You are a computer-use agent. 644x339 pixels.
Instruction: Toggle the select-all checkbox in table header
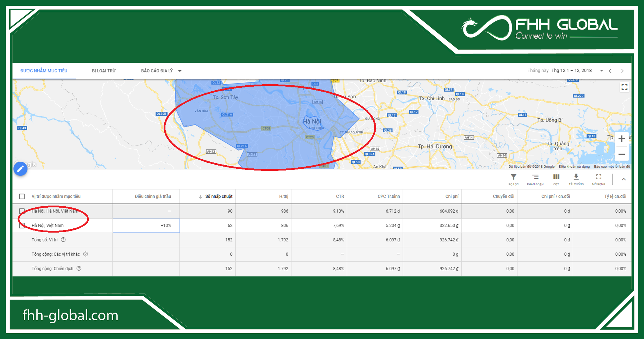[22, 196]
